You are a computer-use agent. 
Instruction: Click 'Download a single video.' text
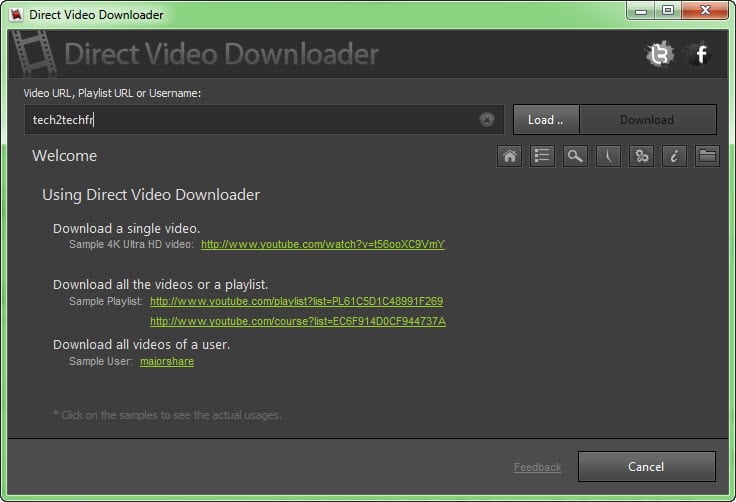click(x=127, y=228)
